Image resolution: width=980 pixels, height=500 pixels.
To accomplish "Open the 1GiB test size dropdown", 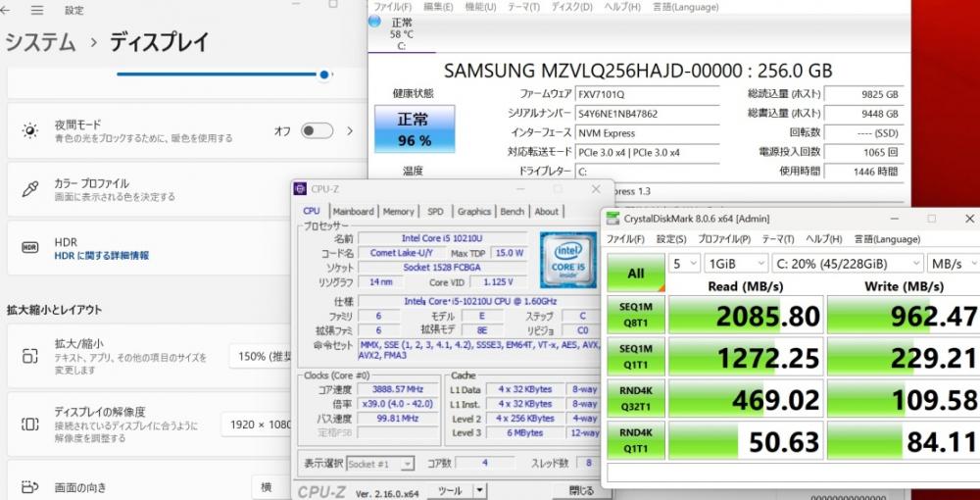I will (x=736, y=264).
